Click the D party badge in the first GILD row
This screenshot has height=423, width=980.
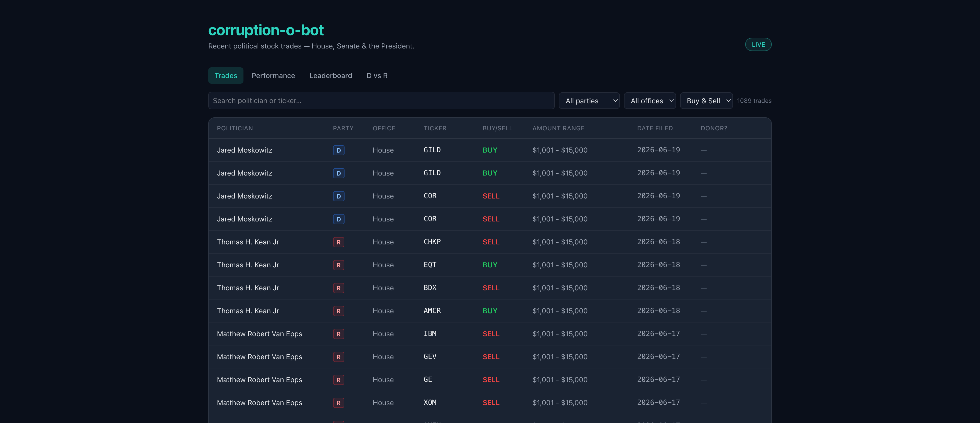(338, 150)
